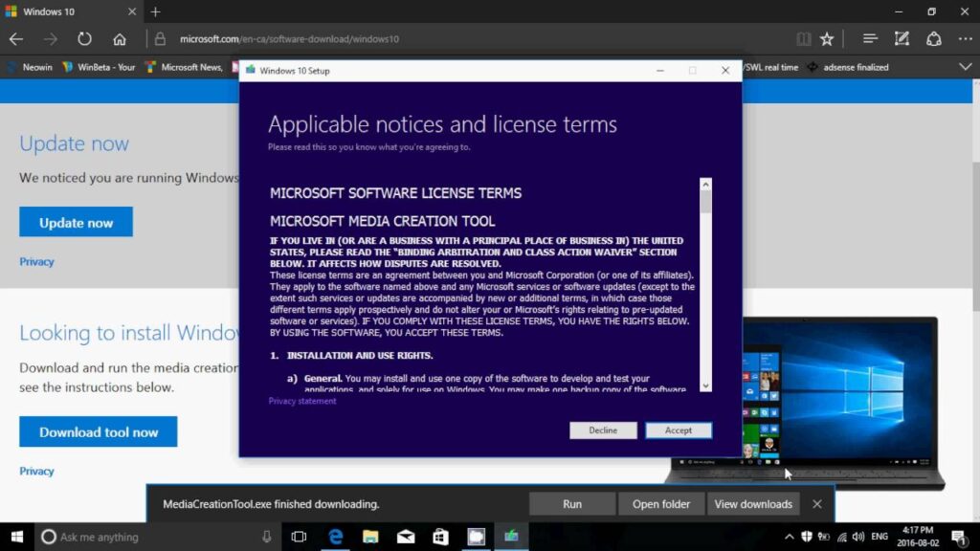Open Privacy link under Download tool now
Image resolution: width=980 pixels, height=551 pixels.
point(37,471)
